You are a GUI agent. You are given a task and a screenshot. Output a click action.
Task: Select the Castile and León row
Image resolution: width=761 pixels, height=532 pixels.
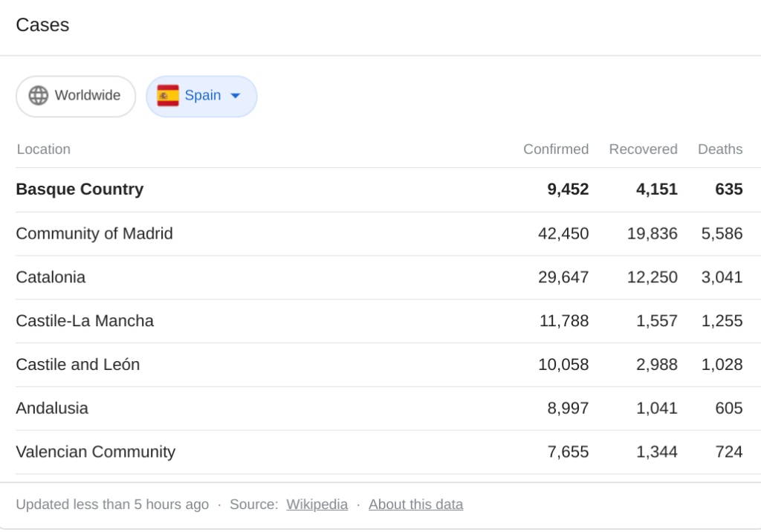tap(78, 365)
